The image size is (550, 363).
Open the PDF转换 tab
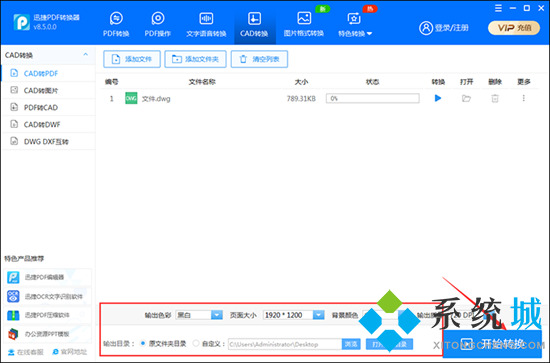[116, 25]
